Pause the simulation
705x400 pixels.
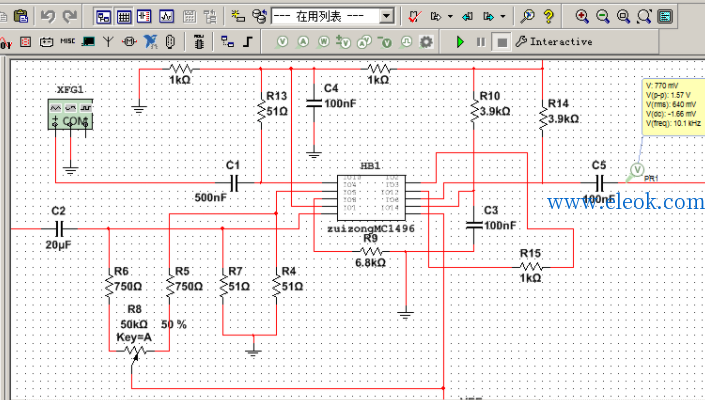pos(481,42)
